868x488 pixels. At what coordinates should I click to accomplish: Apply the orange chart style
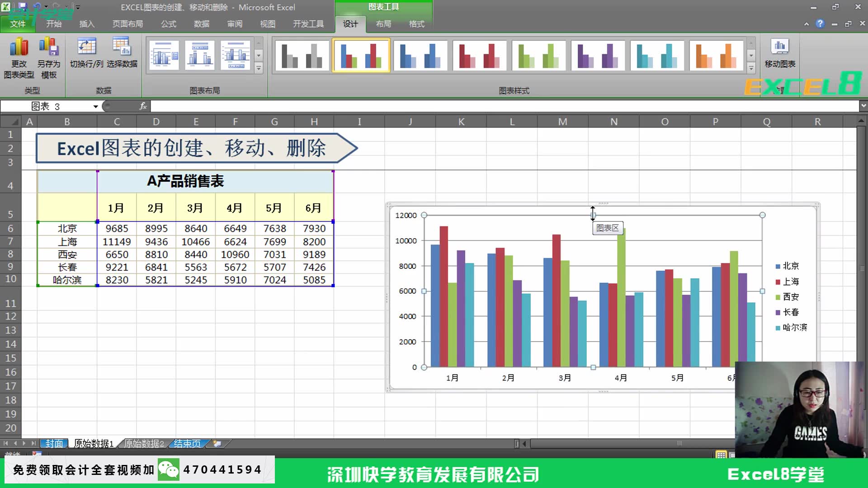pyautogui.click(x=716, y=56)
